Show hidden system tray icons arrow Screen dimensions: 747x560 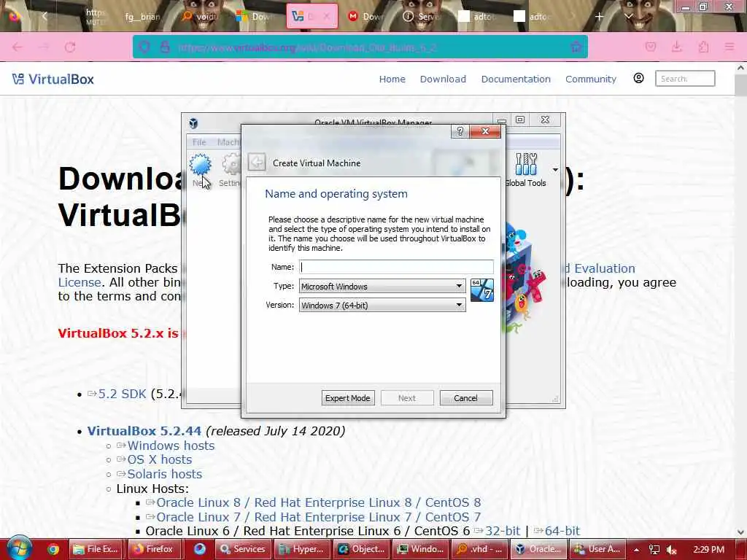pos(636,550)
